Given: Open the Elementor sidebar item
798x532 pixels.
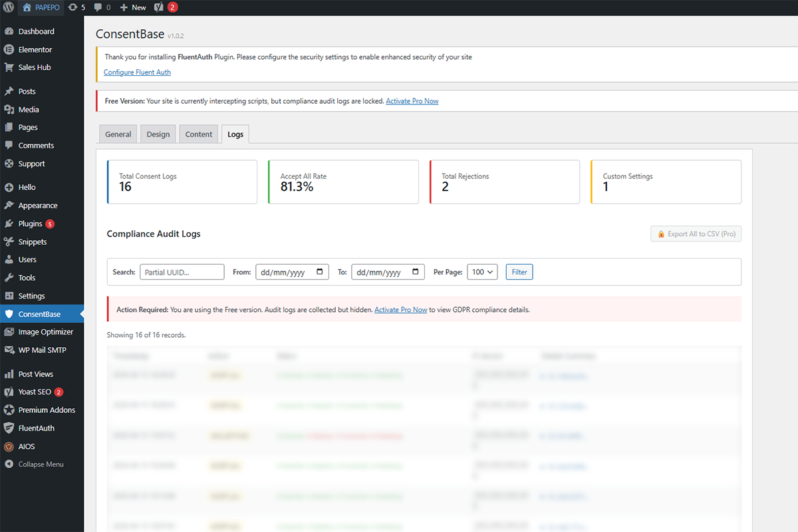Looking at the screenshot, I should [33, 49].
